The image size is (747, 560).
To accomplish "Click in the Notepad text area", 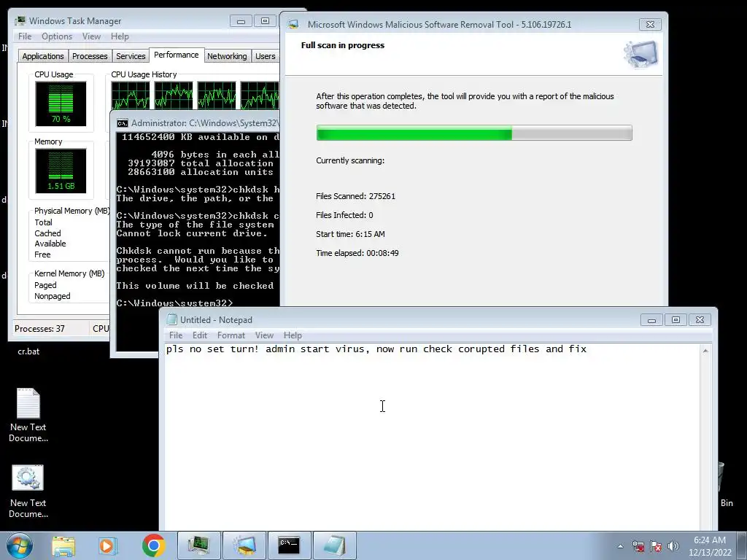I will 433,437.
